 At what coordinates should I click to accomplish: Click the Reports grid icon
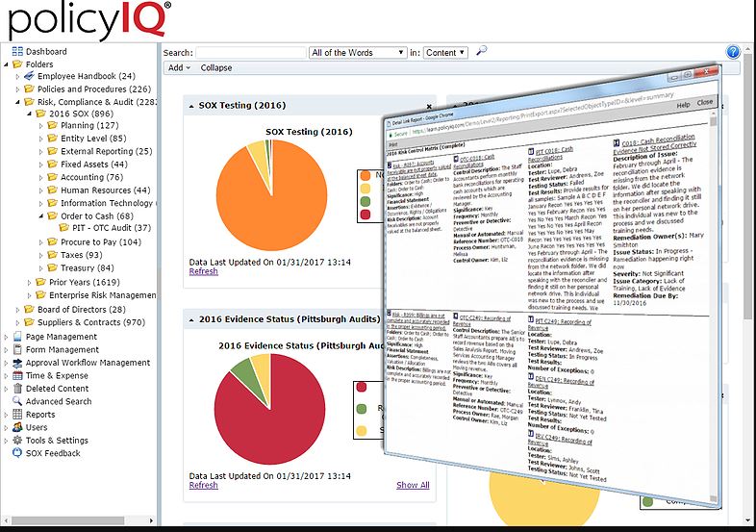coord(17,414)
